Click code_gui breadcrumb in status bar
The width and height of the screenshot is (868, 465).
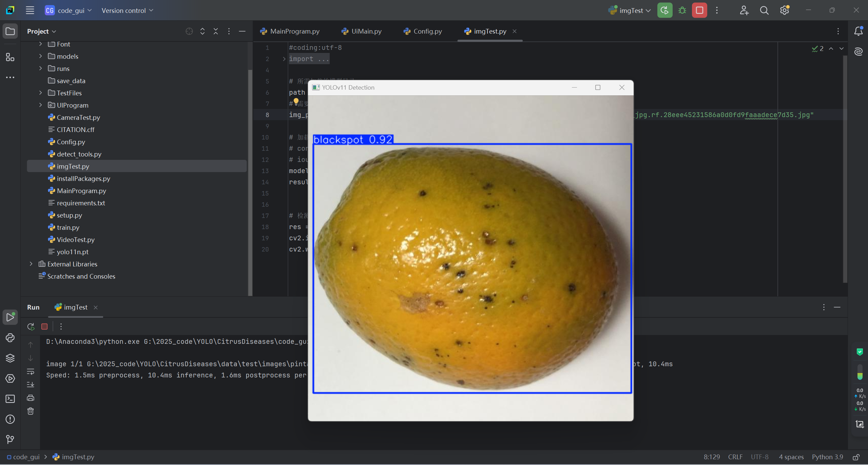(x=23, y=457)
